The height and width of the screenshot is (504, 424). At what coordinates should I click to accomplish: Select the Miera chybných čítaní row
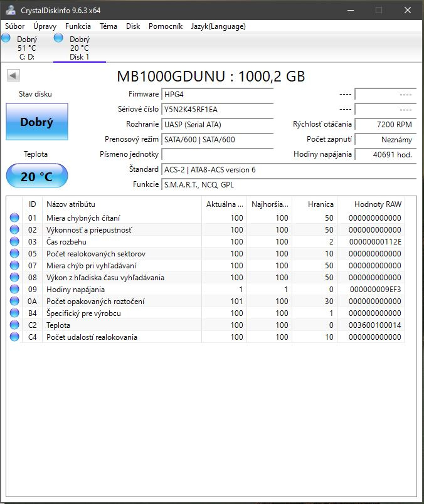[206, 218]
